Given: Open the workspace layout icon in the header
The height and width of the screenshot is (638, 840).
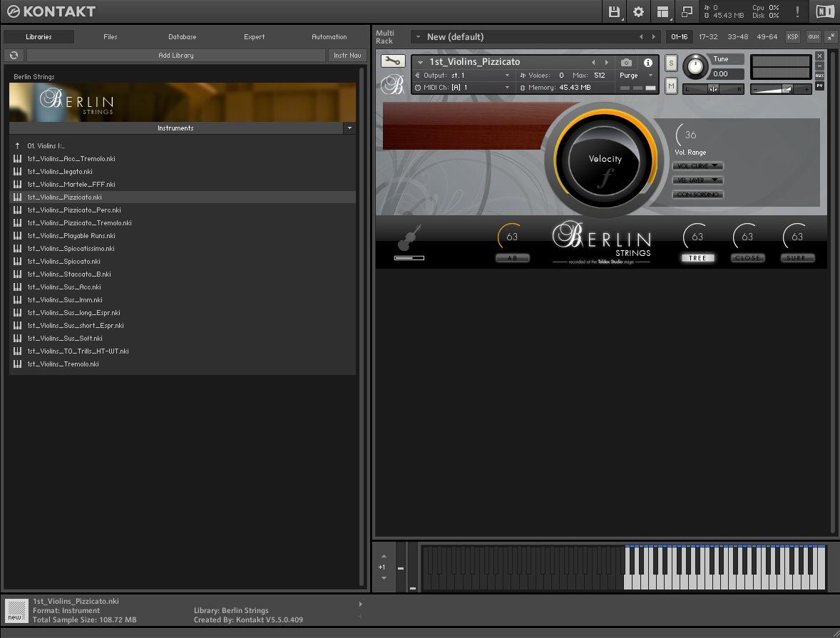Looking at the screenshot, I should point(663,12).
